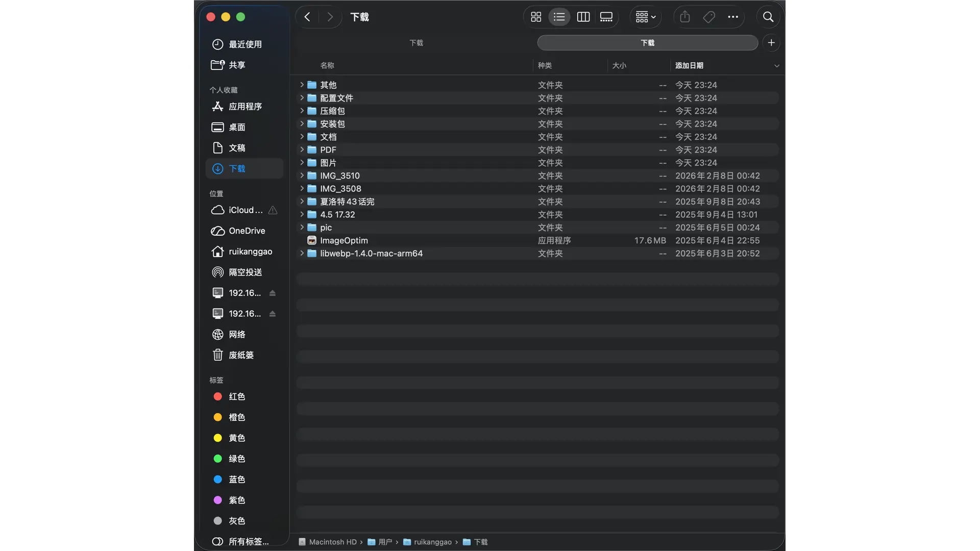This screenshot has height=551, width=980.
Task: Click the back navigation arrow
Action: coord(307,17)
